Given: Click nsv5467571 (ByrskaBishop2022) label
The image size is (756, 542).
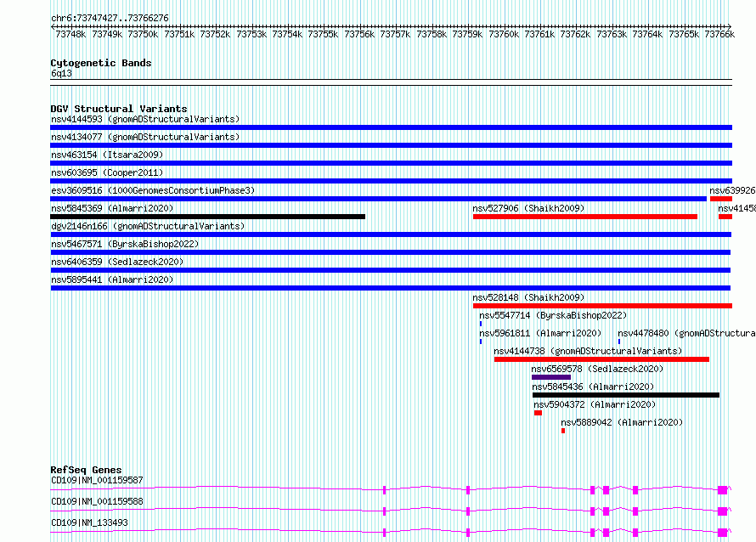Looking at the screenshot, I should 125,244.
